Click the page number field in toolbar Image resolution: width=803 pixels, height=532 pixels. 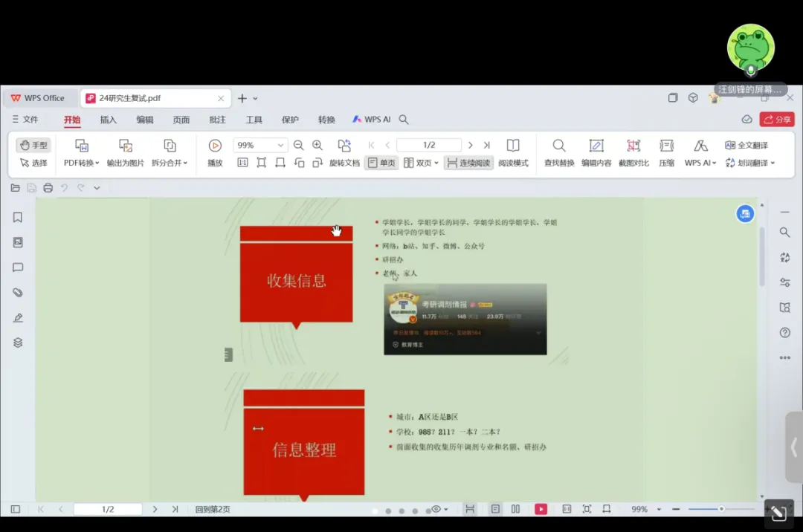point(429,146)
